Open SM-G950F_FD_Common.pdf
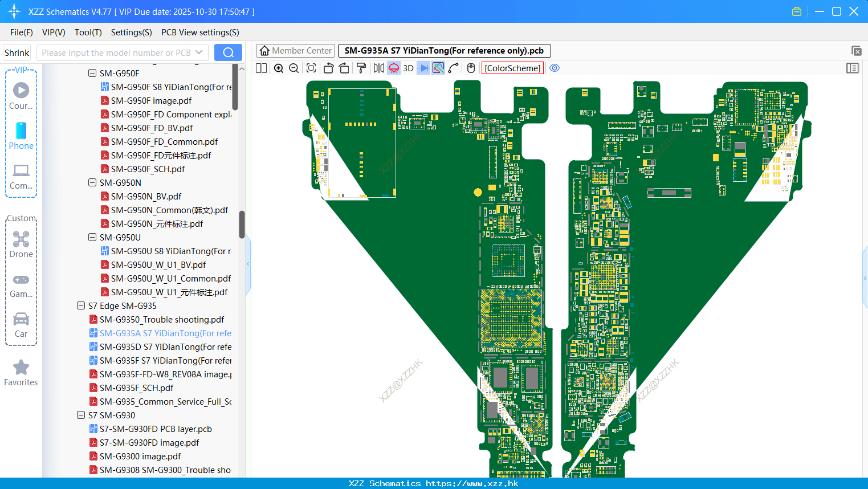This screenshot has height=489, width=868. [x=164, y=141]
